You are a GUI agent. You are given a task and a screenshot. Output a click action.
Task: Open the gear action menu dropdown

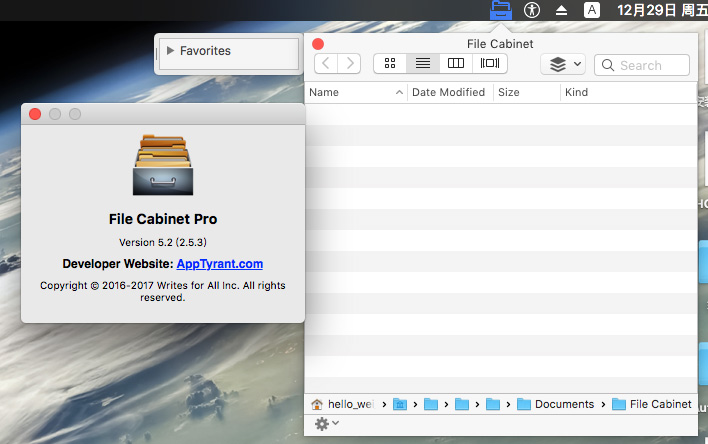click(326, 424)
